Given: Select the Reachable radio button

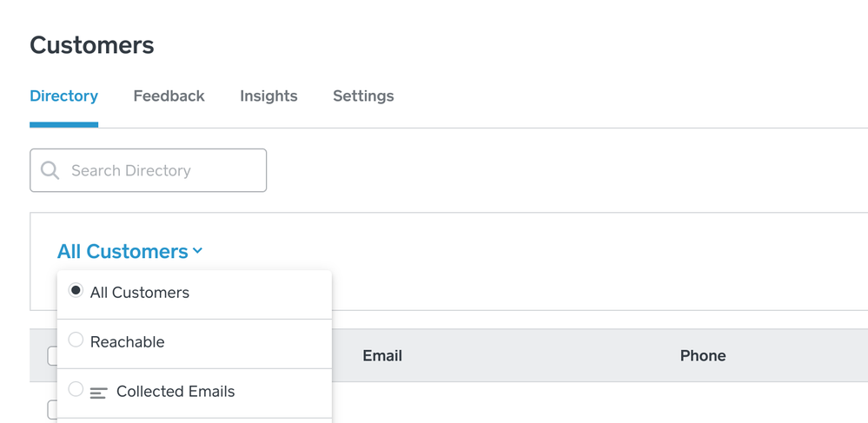Looking at the screenshot, I should tap(76, 340).
